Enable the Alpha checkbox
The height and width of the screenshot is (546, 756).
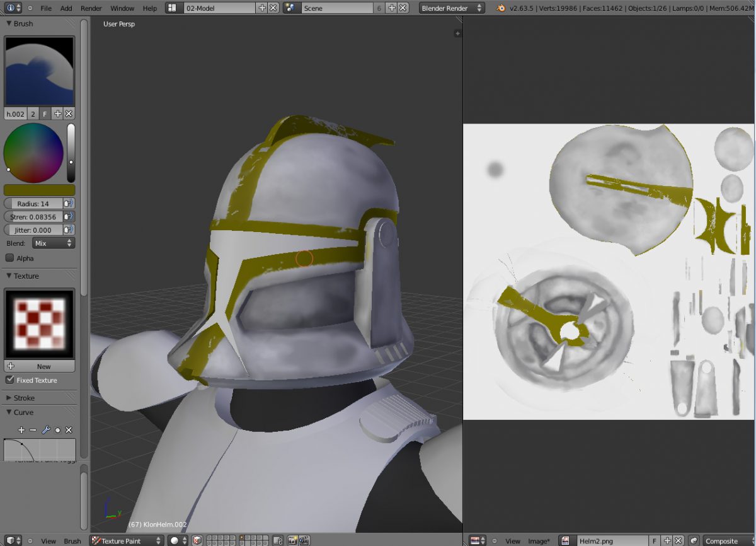pos(9,258)
